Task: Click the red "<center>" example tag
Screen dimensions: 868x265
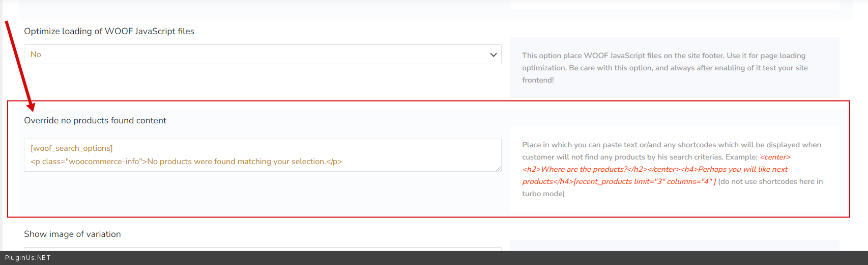Action: (775, 157)
